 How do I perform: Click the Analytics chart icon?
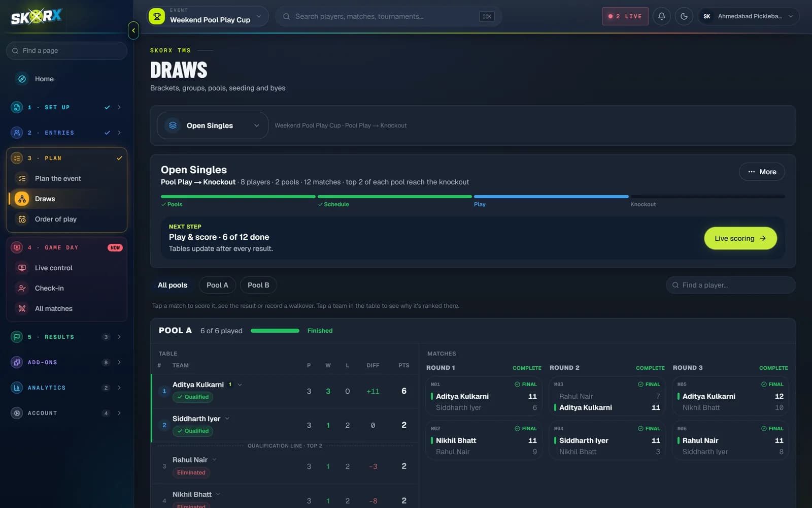click(x=17, y=388)
